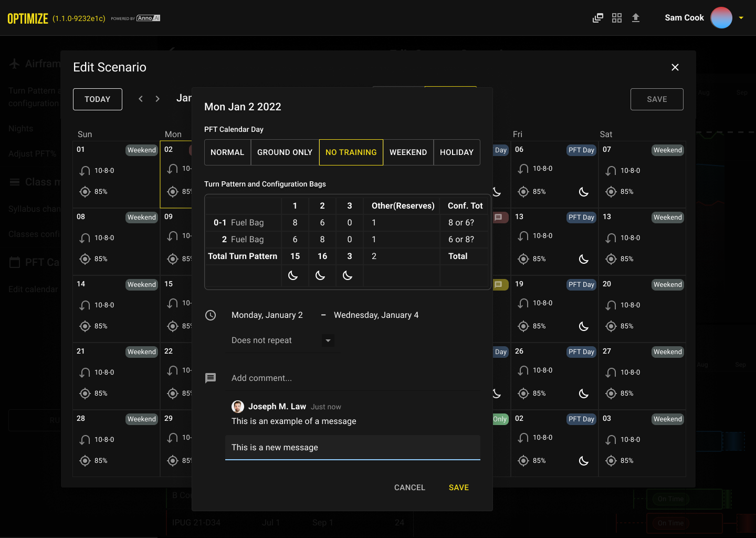Select NORMAL as the PFT Calendar Day
This screenshot has height=538, width=756.
pos(227,152)
